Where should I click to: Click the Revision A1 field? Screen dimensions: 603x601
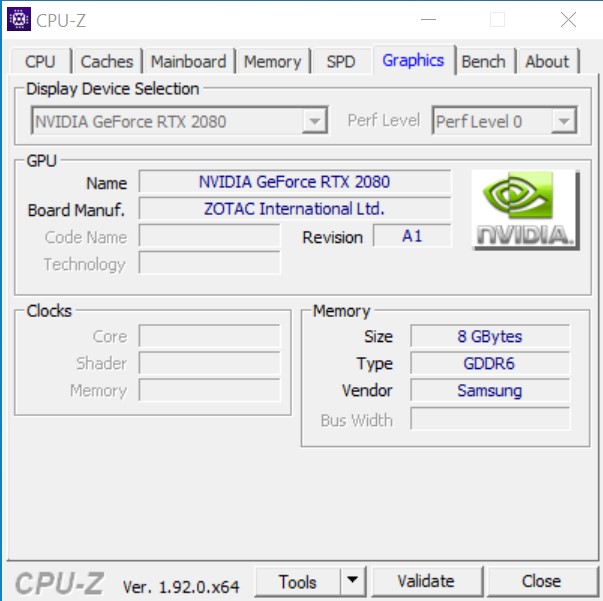(x=412, y=236)
